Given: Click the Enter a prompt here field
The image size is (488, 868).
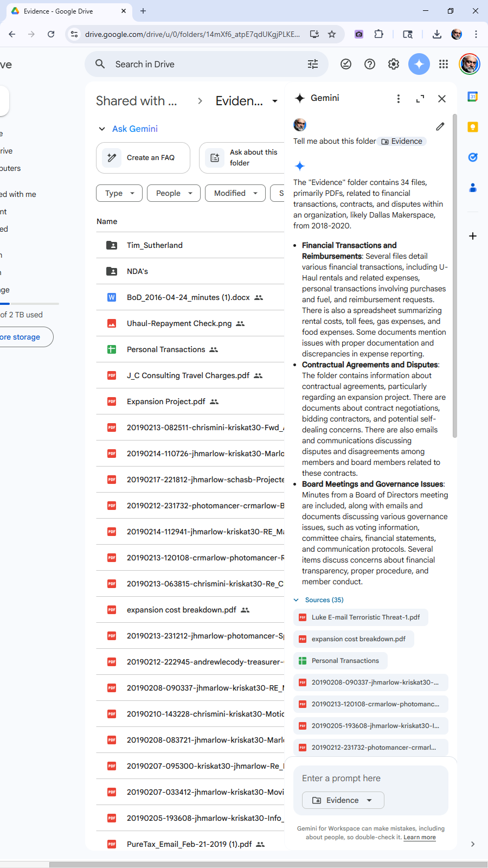Looking at the screenshot, I should tap(371, 778).
